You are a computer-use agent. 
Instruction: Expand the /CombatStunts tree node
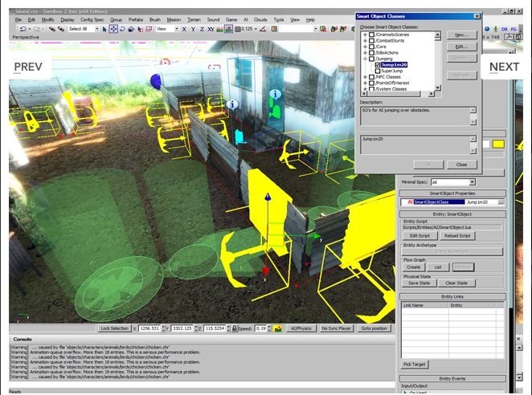pos(365,41)
